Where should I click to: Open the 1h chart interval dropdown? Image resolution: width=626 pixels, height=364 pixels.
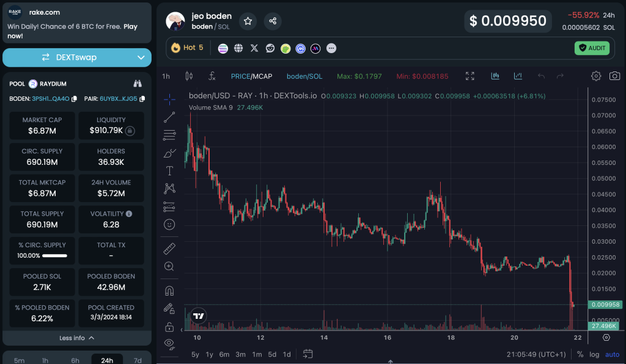[x=166, y=76]
